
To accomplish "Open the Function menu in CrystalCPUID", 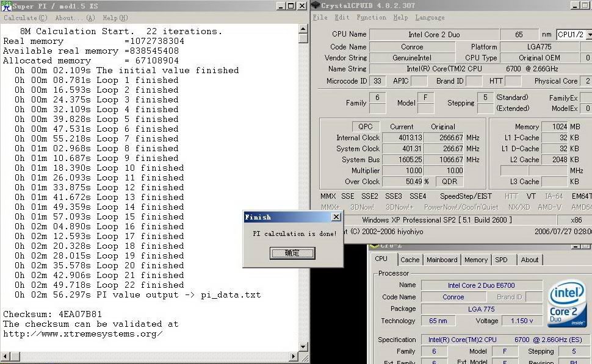I will click(371, 18).
